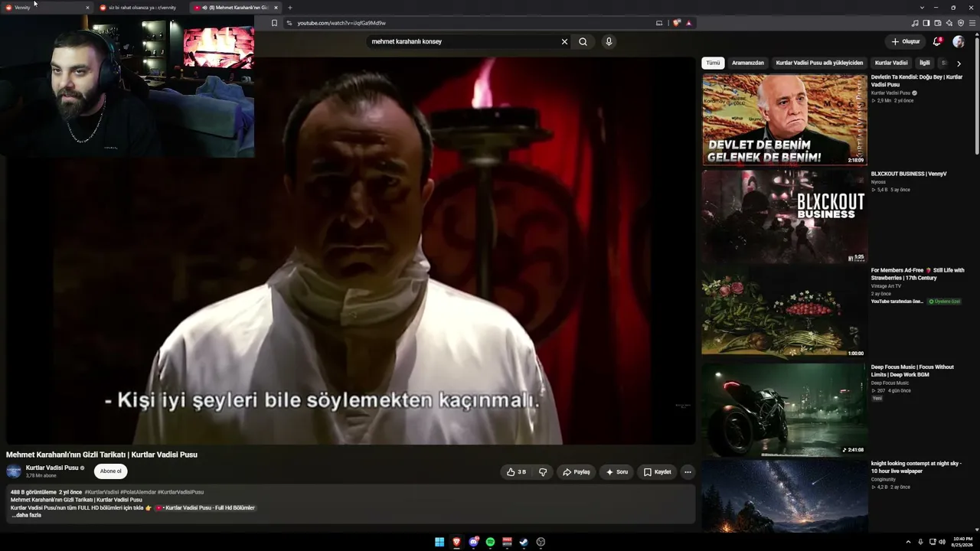980x551 pixels.
Task: Click the #KurtlarVadisi hashtag
Action: 102,492
